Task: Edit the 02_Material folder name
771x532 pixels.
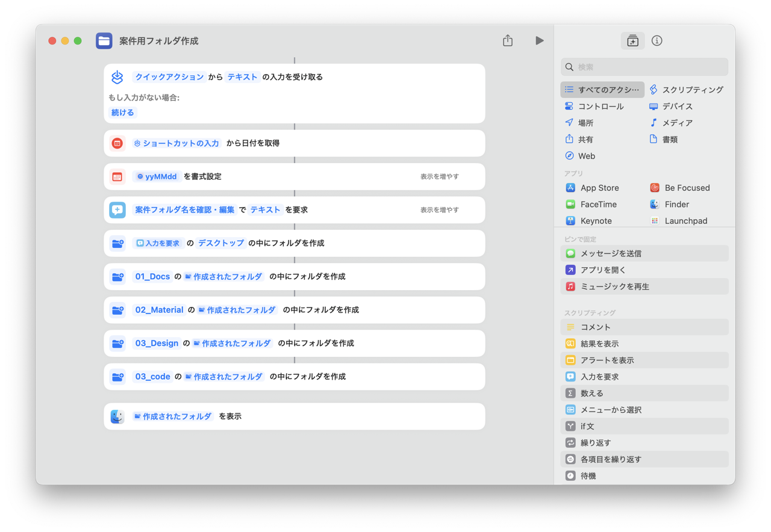Action: coord(159,310)
